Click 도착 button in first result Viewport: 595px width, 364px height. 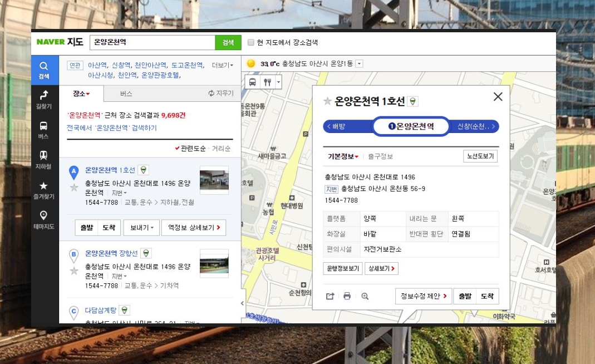[x=109, y=228]
